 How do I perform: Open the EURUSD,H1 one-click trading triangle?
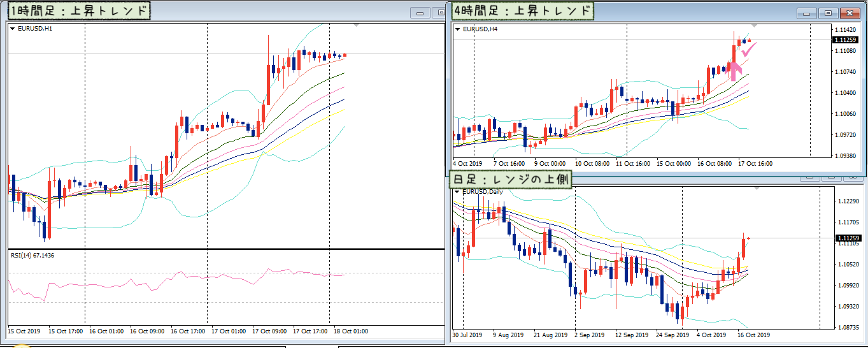click(x=12, y=29)
